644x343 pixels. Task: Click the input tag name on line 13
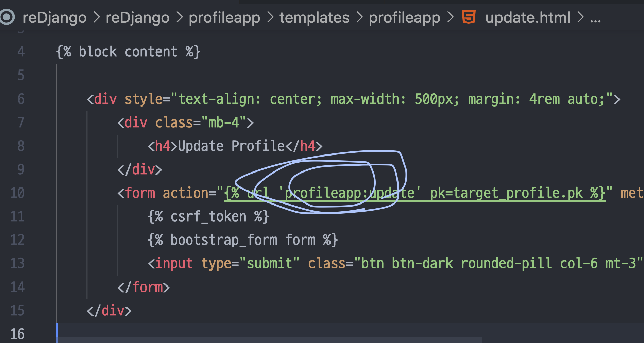point(174,264)
